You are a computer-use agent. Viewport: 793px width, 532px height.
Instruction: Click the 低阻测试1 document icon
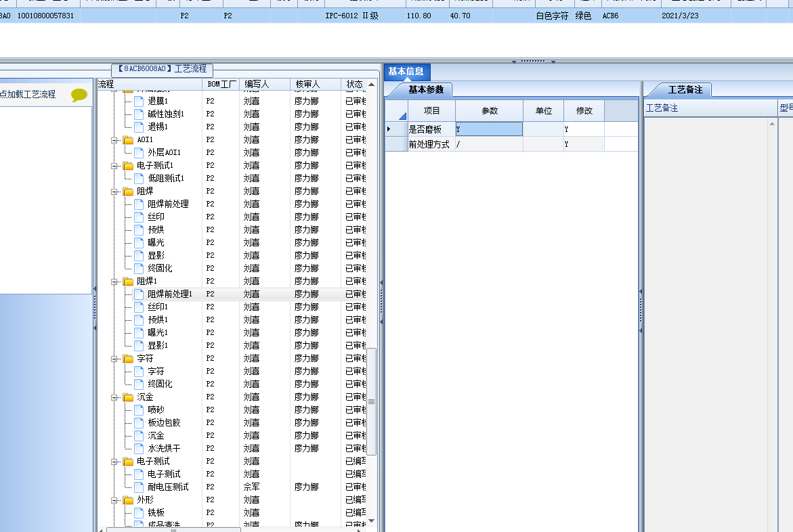[x=139, y=178]
